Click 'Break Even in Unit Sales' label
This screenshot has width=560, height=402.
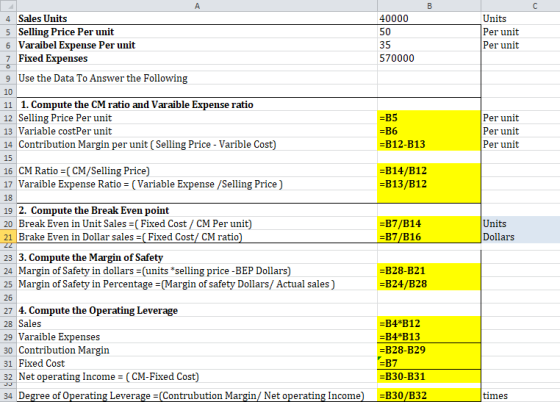point(197,223)
